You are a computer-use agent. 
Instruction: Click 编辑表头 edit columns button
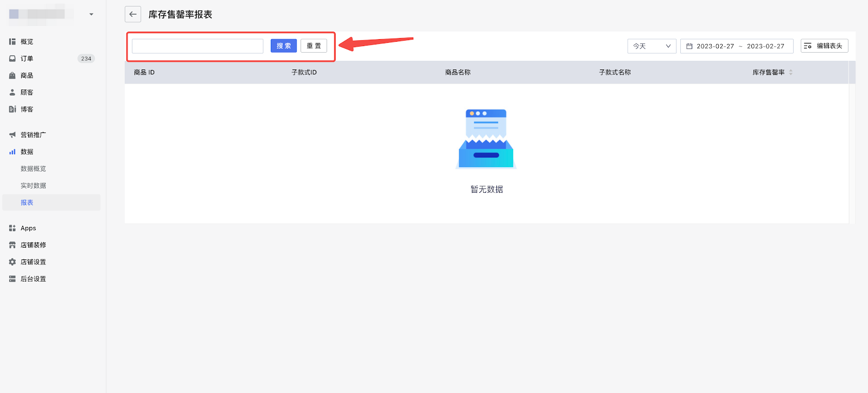[x=824, y=46]
